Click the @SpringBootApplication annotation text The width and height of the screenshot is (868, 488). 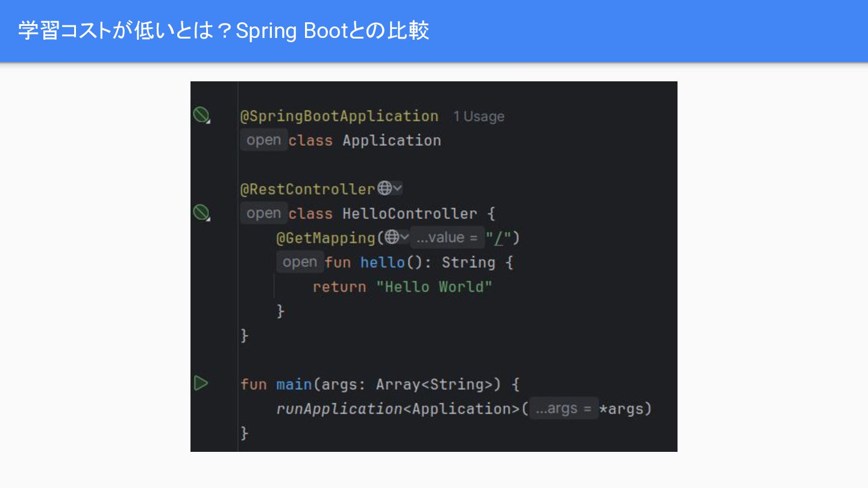[x=339, y=116]
